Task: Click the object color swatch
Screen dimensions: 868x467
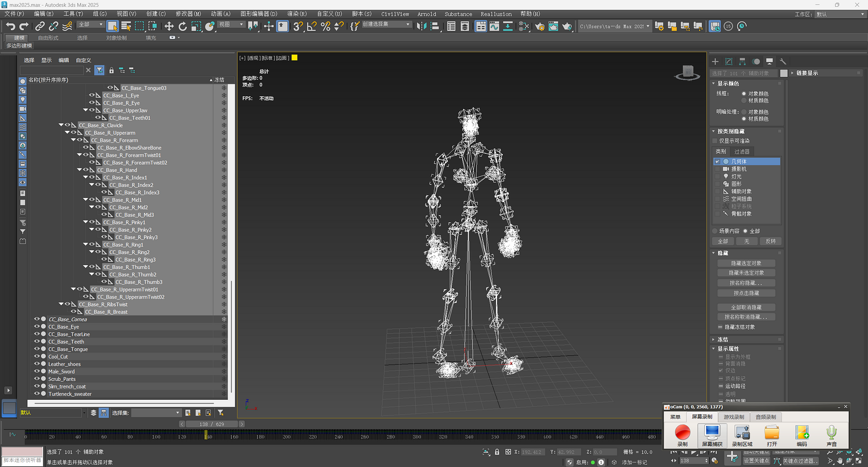Action: (784, 73)
